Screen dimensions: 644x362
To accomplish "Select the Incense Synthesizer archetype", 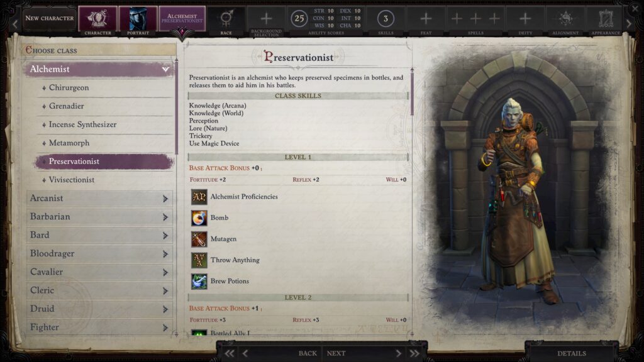I will (x=105, y=125).
